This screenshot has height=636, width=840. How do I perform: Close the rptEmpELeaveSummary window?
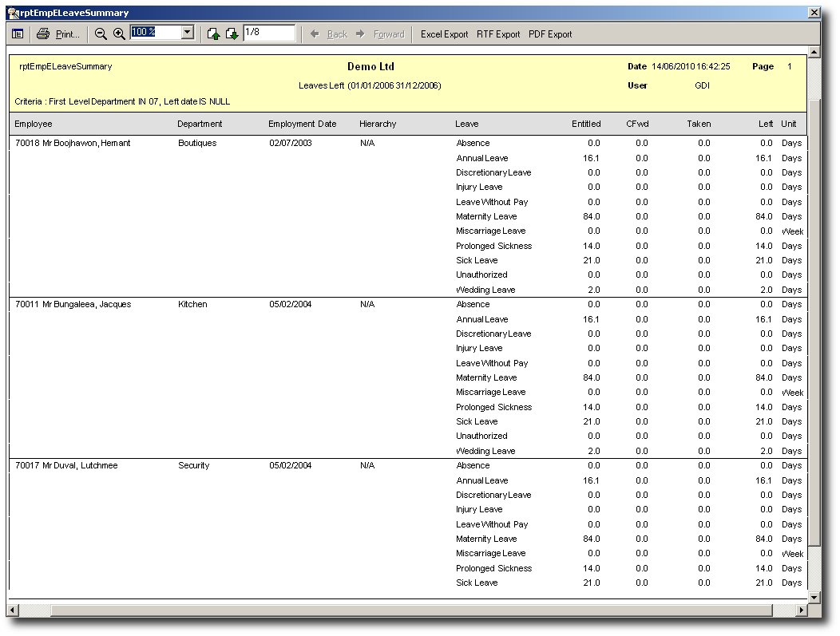click(813, 13)
